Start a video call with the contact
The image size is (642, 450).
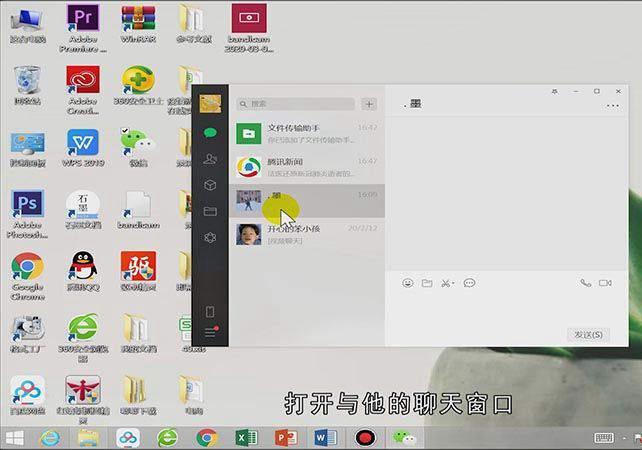605,283
